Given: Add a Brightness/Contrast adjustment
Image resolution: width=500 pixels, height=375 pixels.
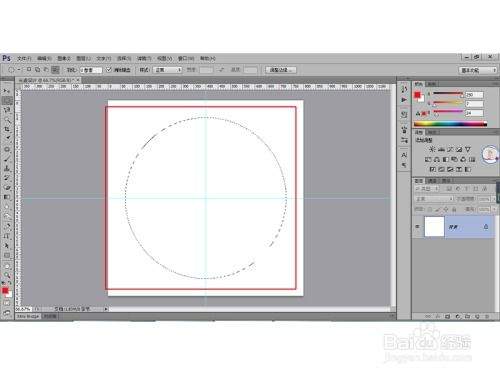Looking at the screenshot, I should click(432, 149).
